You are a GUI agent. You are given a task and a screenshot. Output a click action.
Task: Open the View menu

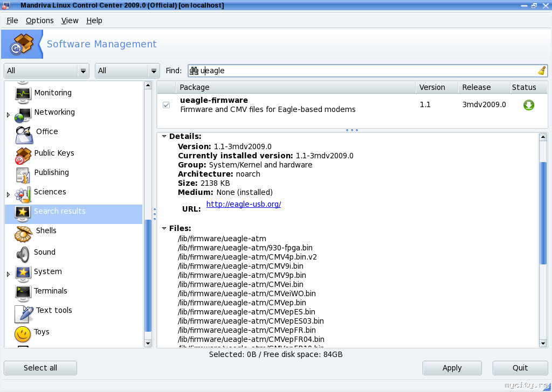[70, 21]
